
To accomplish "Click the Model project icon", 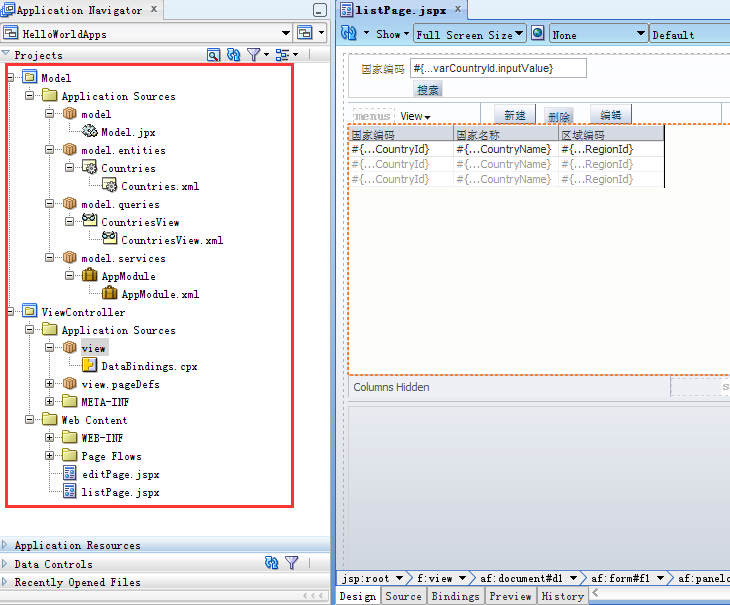I will coord(30,77).
